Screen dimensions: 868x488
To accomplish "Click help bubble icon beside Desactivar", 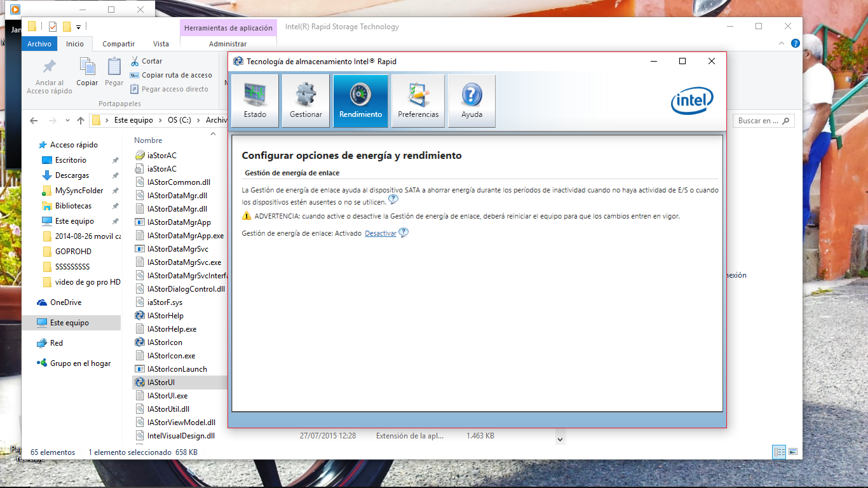I will pos(403,233).
